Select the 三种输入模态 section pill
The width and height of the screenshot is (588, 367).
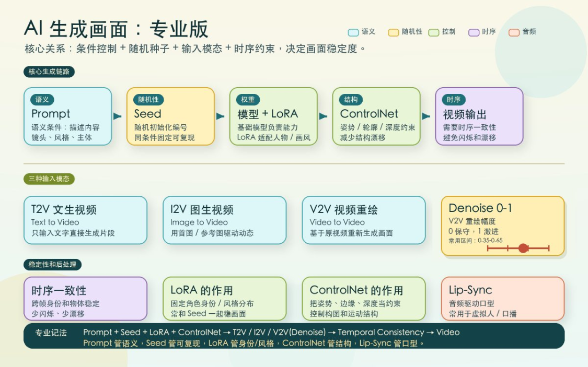click(x=49, y=179)
